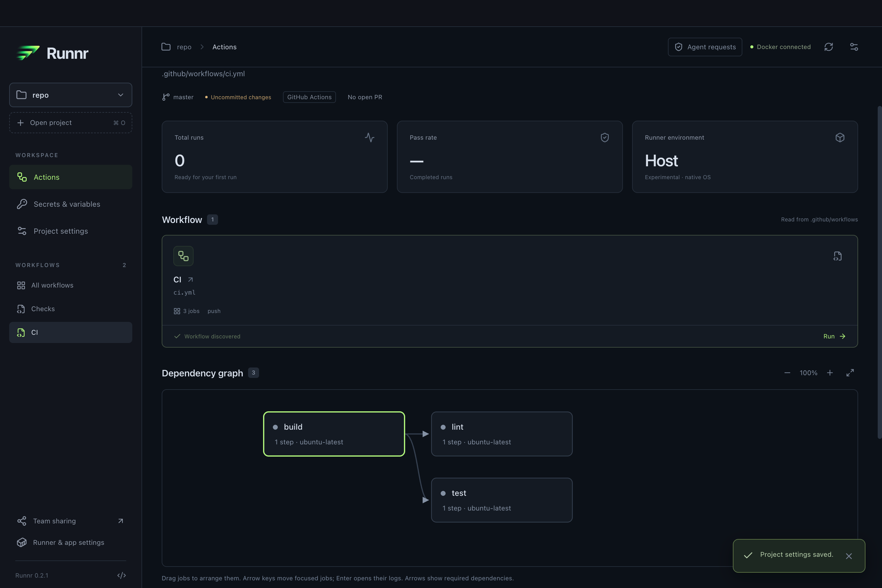This screenshot has width=882, height=588.
Task: Click Uncommitted changes status
Action: click(238, 97)
